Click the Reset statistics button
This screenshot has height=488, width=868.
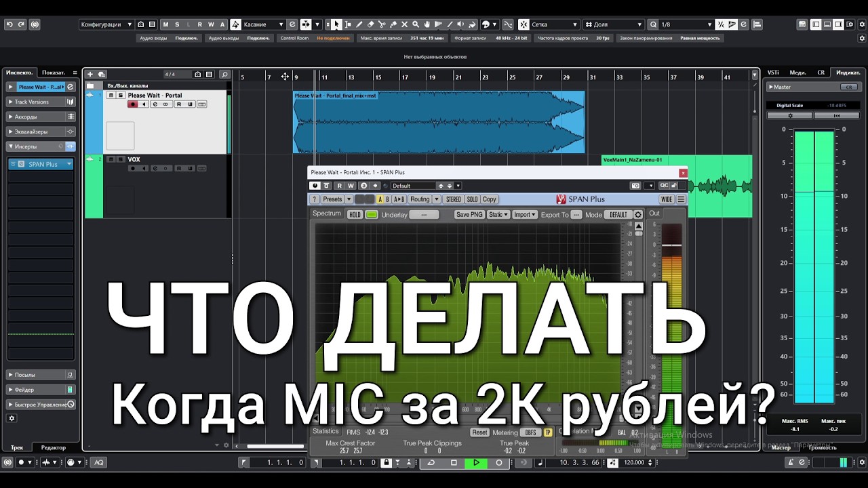coord(479,432)
